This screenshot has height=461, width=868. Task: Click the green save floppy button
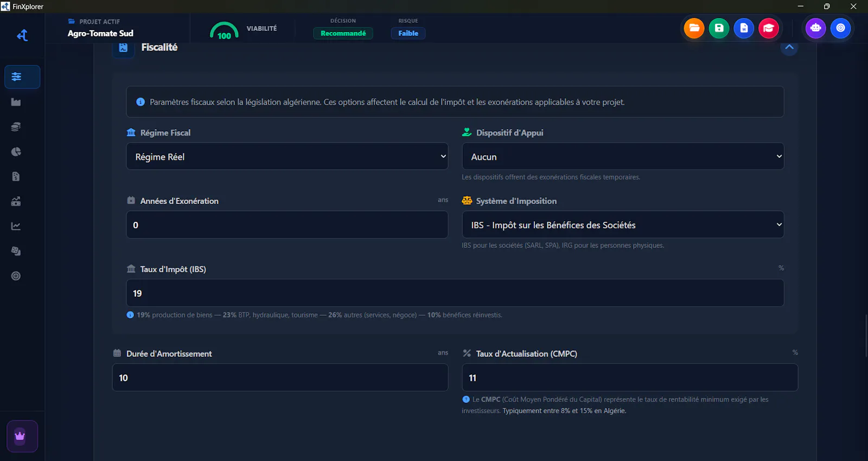[x=719, y=28]
